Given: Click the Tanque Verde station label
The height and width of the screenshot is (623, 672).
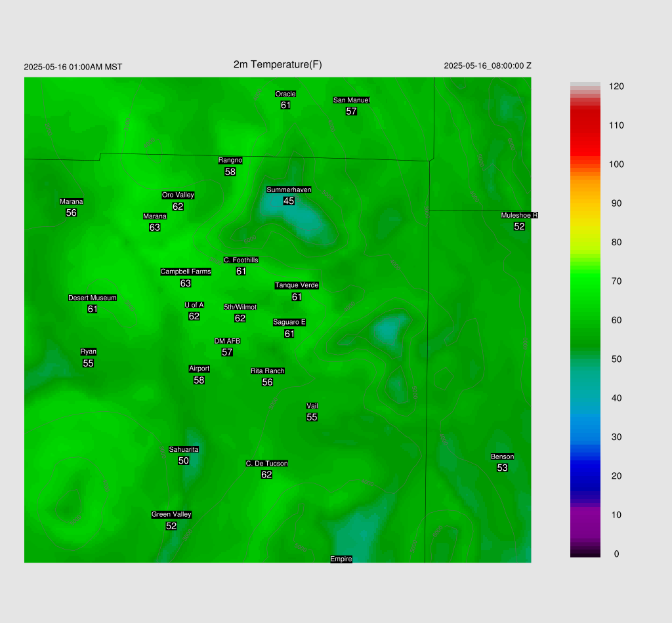Looking at the screenshot, I should click(x=297, y=285).
